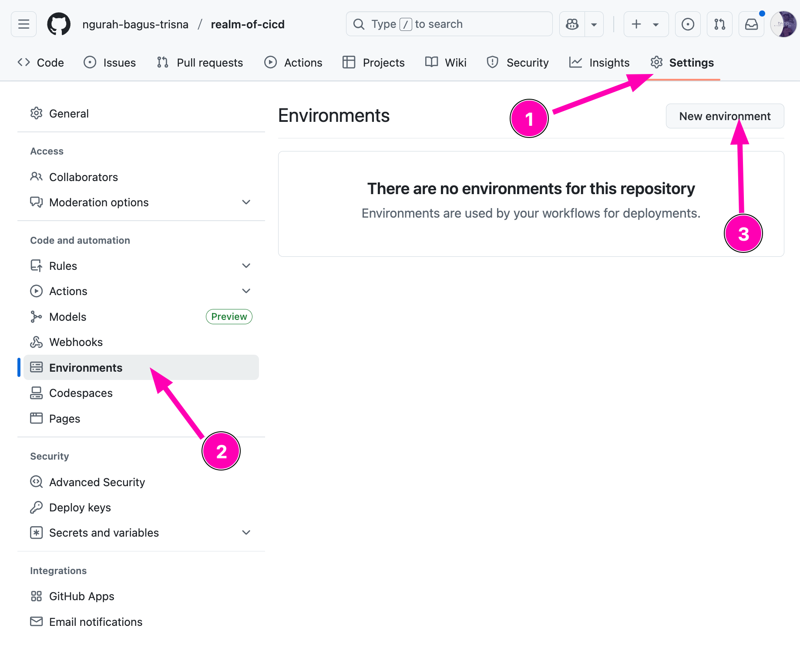Focus the Type to search field
The width and height of the screenshot is (800, 672).
pos(449,24)
